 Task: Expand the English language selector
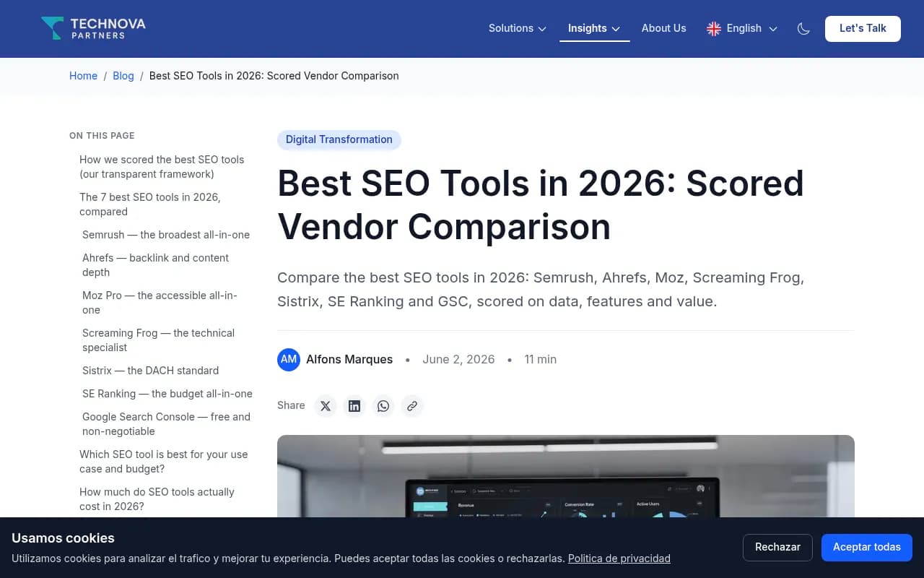(742, 28)
